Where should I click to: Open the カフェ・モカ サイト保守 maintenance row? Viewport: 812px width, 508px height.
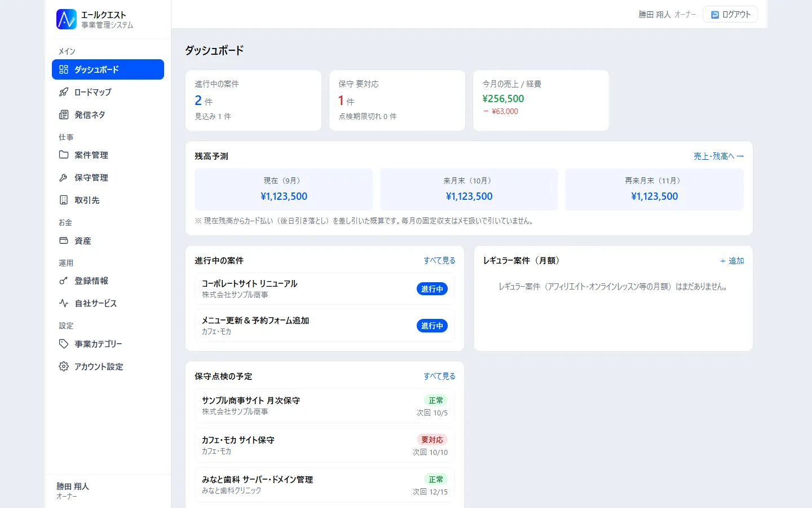click(325, 445)
